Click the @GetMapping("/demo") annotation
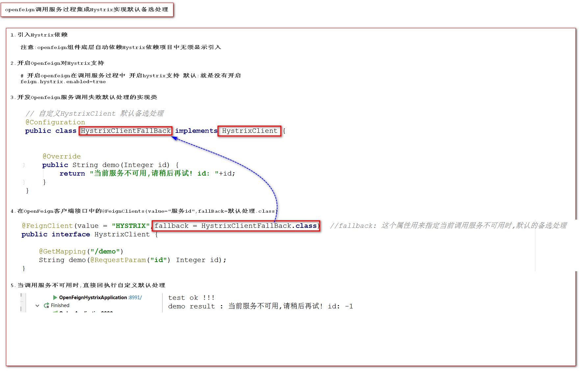 click(81, 252)
